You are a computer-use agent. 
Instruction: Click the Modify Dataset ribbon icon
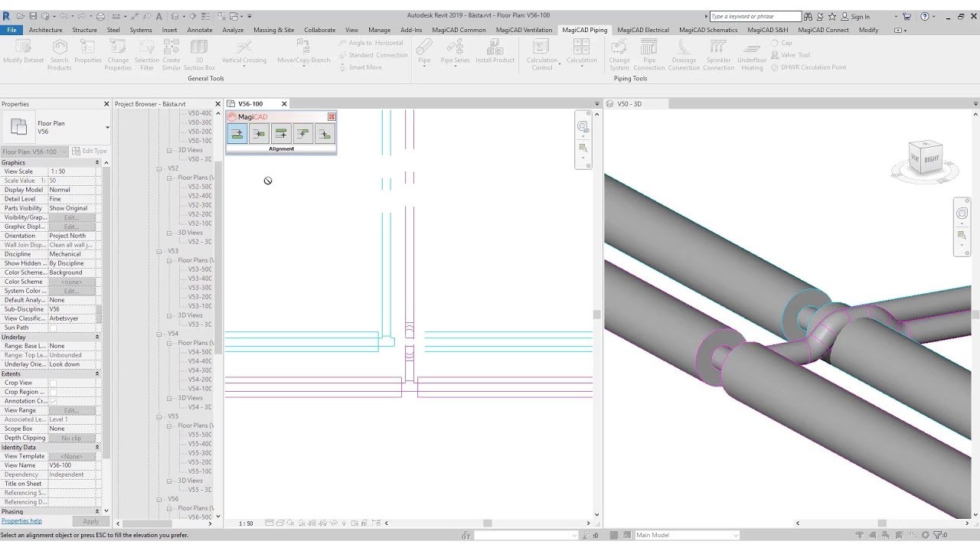23,52
